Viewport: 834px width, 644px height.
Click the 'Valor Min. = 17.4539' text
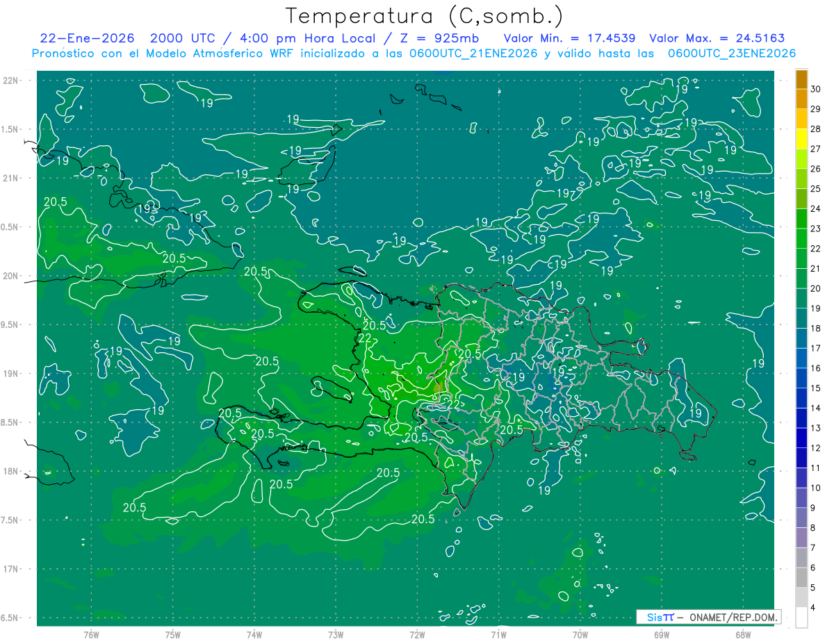570,38
